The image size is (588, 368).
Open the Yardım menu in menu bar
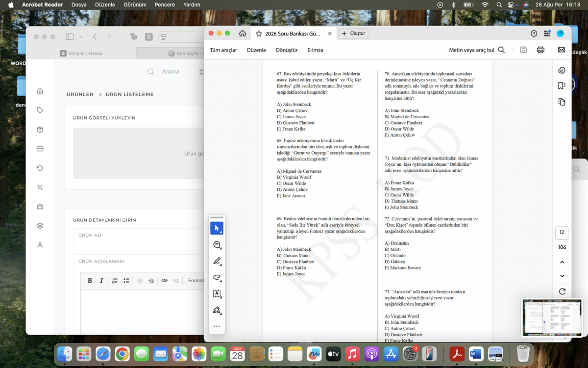click(x=192, y=4)
